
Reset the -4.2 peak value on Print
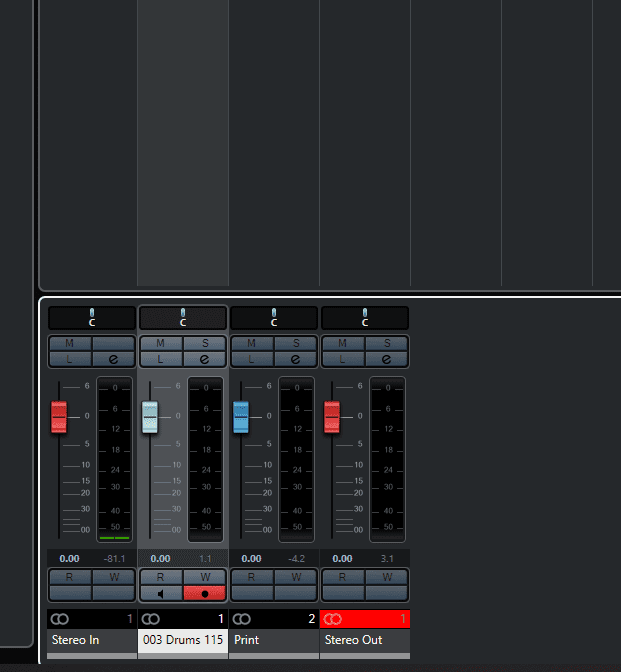pos(296,558)
